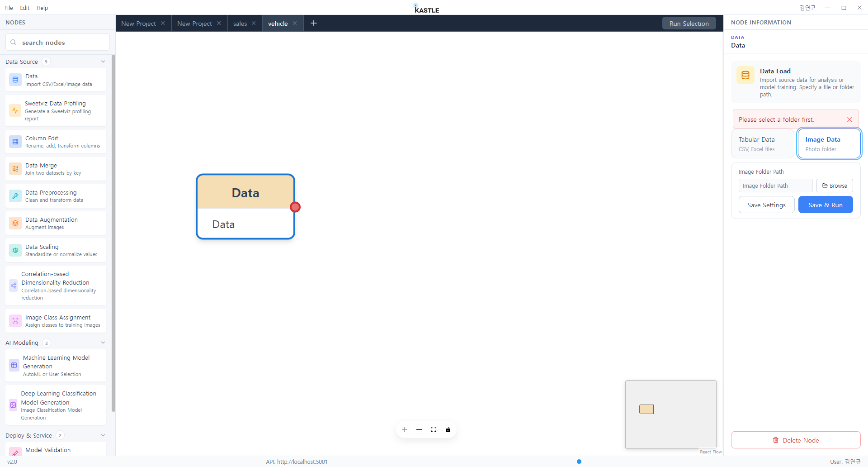Switch to the sales tab
Viewport: 868px width, 467px height.
click(x=240, y=24)
